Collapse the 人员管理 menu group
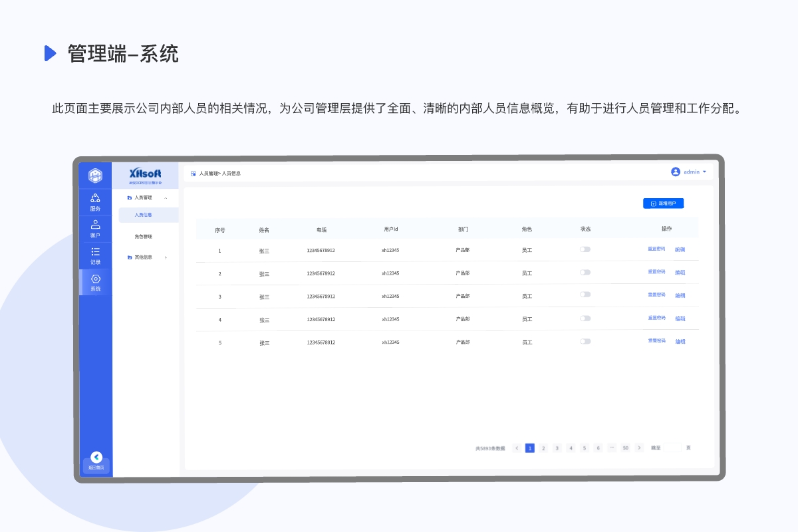Screen dimensions: 798x532 point(166,198)
